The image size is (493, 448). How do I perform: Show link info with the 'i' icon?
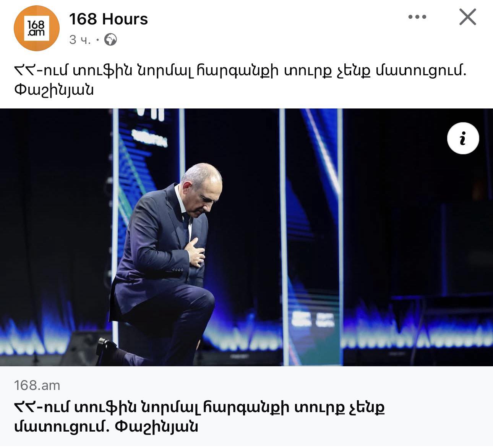(x=463, y=138)
